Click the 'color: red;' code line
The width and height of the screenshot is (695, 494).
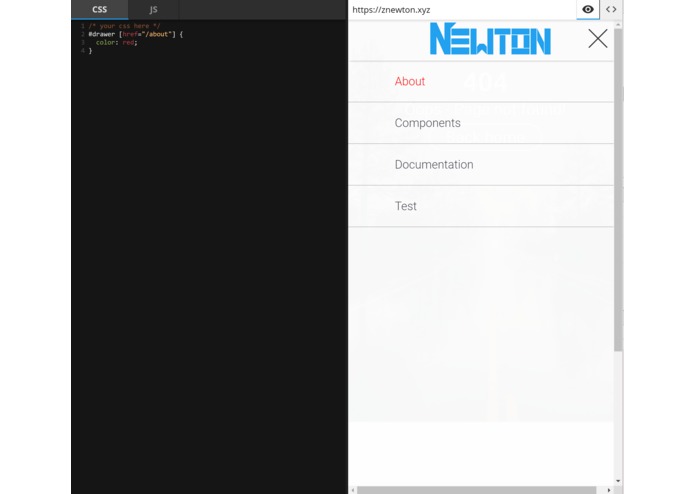[117, 43]
